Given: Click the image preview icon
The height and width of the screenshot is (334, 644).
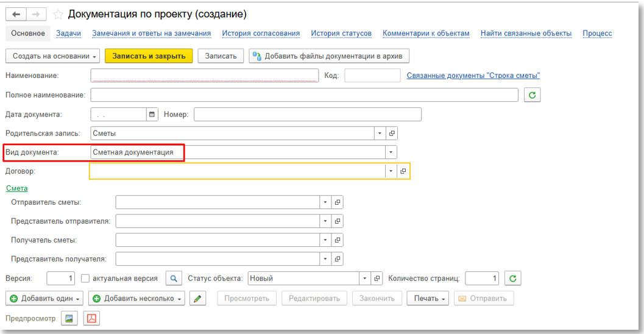Looking at the screenshot, I should [69, 318].
